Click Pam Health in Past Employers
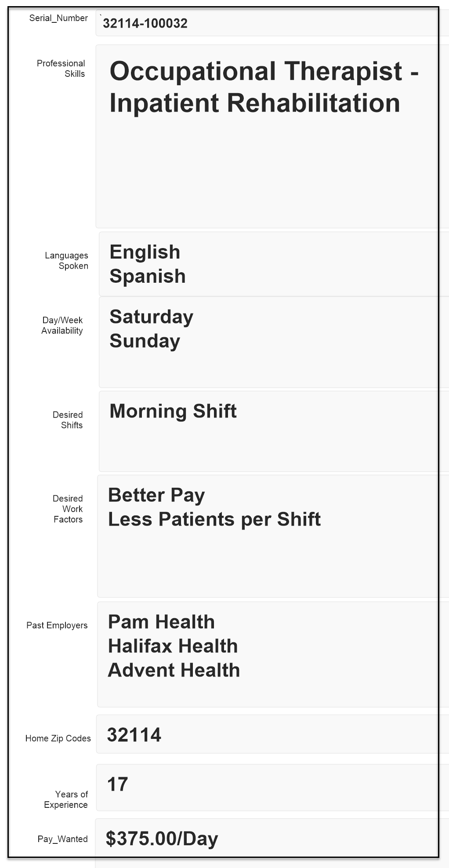Image resolution: width=449 pixels, height=868 pixels. (161, 622)
